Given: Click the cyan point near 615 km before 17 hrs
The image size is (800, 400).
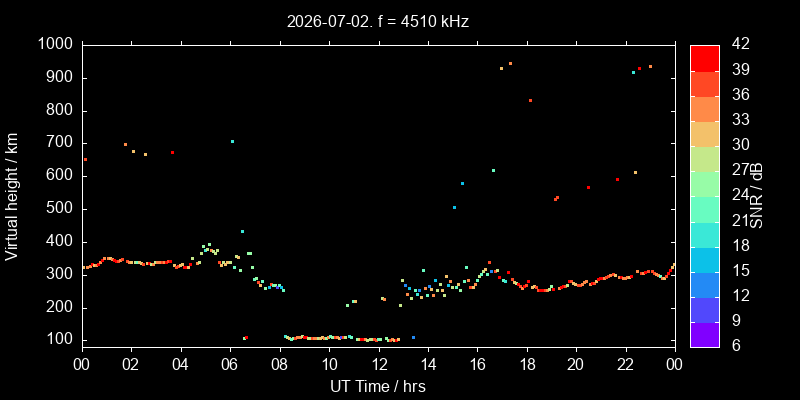Looking at the screenshot, I should 493,170.
